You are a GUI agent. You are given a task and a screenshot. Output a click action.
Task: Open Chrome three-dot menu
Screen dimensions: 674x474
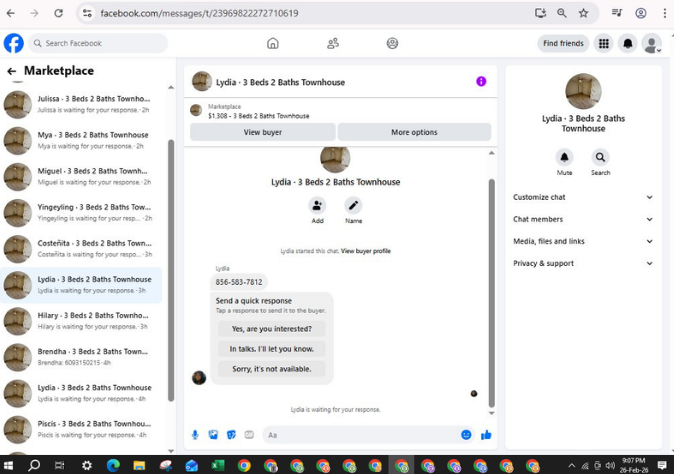(x=665, y=13)
